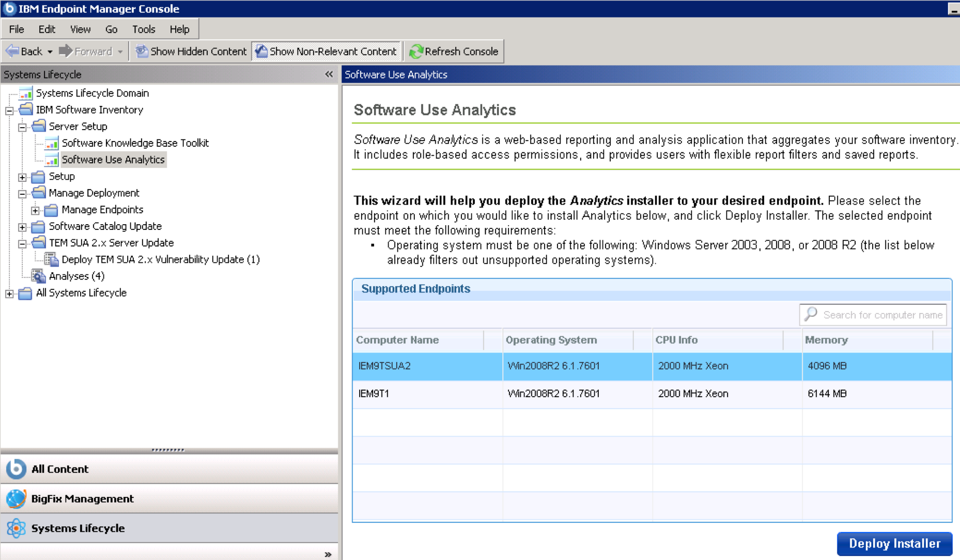Expand the Setup folder node
Screen dimensions: 960x560
tap(22, 177)
